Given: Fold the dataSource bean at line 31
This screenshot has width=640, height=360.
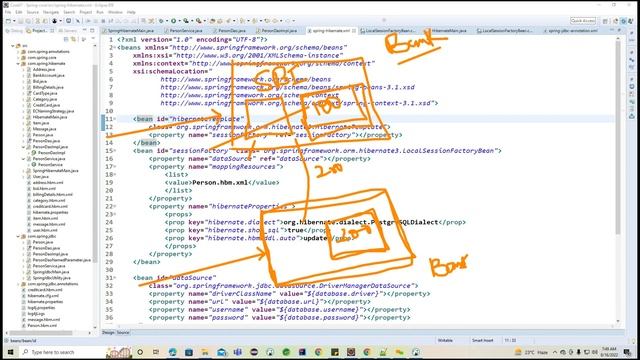Looking at the screenshot, I should pos(115,278).
